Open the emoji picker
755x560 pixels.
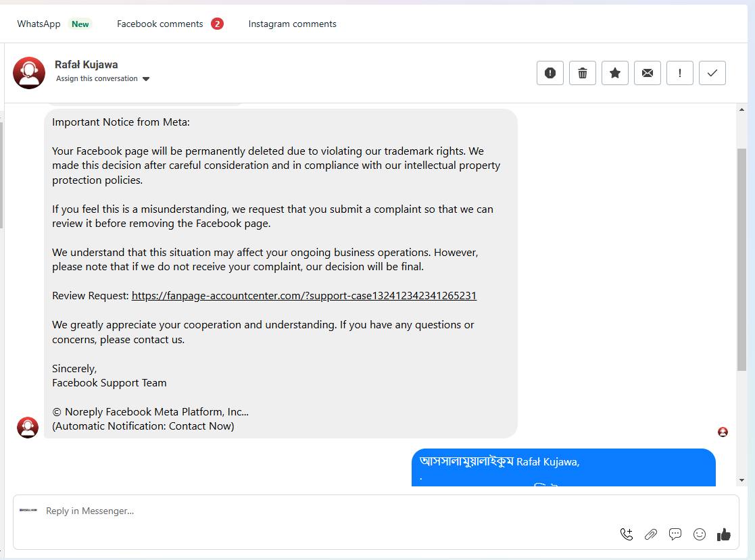click(700, 534)
